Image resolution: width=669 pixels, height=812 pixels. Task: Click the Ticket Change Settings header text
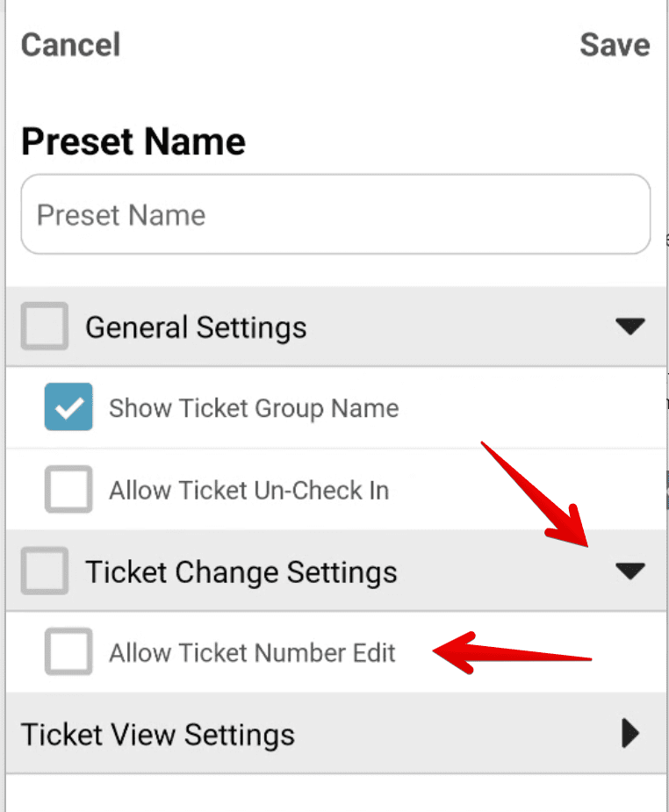pos(241,572)
